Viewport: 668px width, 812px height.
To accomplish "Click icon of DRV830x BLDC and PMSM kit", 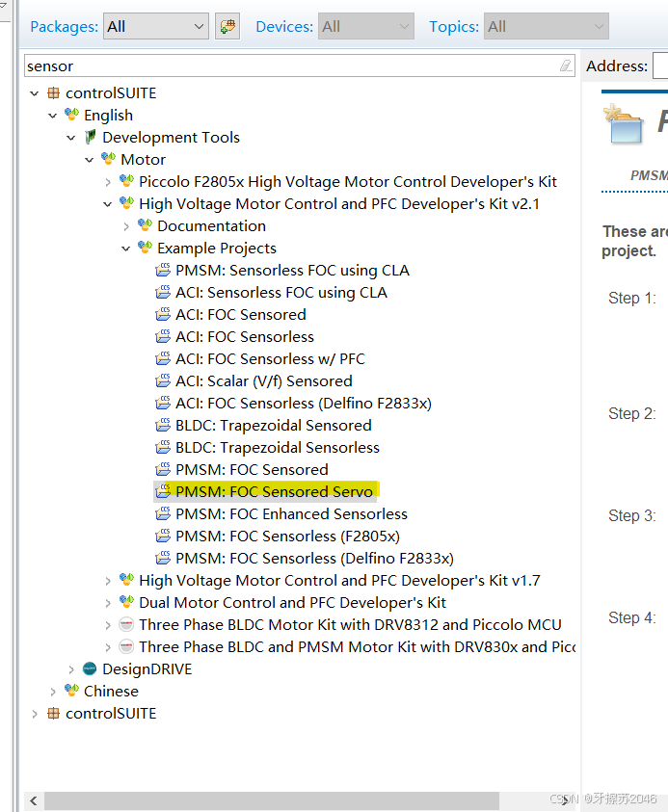I will point(126,646).
